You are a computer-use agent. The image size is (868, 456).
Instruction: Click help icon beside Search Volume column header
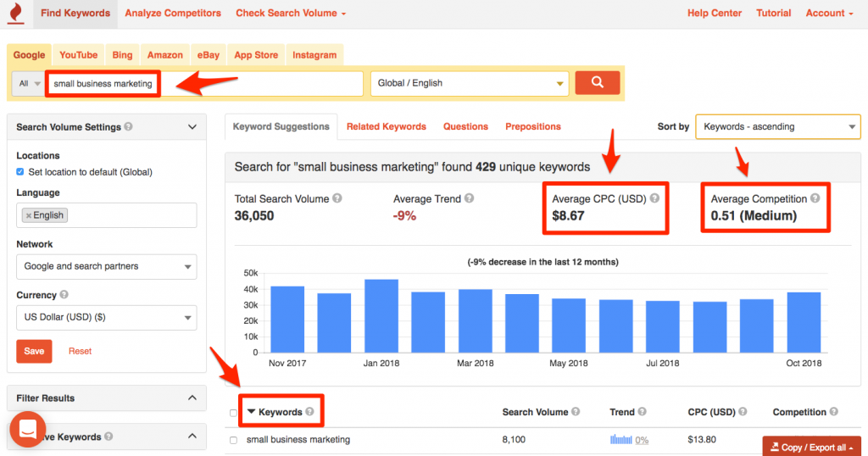click(x=576, y=411)
